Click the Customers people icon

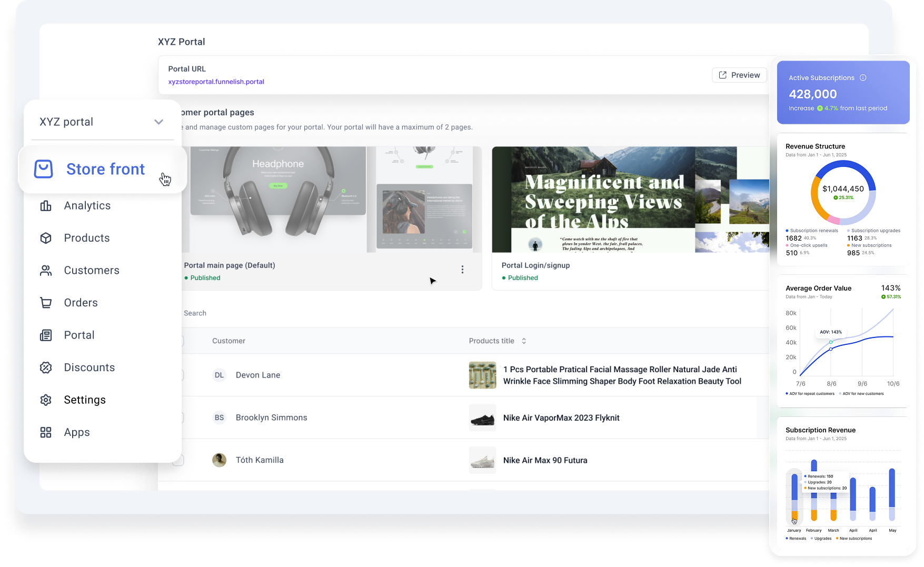coord(46,271)
